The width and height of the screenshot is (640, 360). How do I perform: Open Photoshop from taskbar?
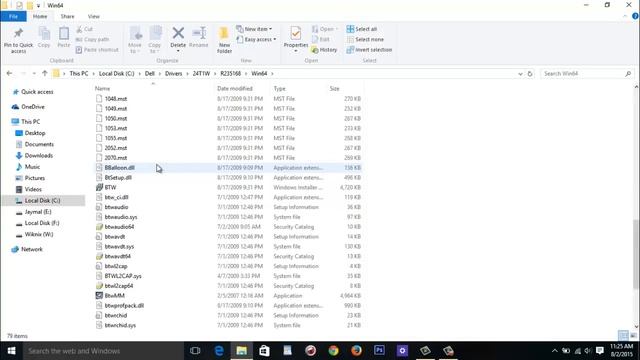tap(379, 351)
